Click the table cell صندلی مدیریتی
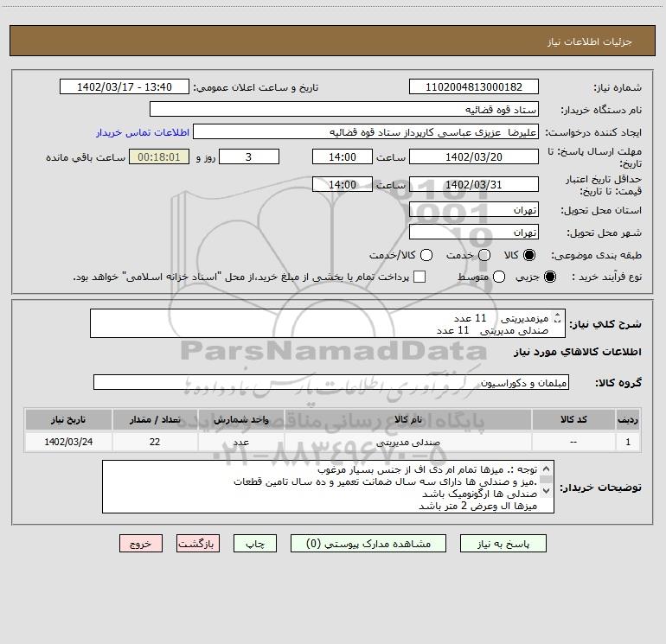Screen dimensions: 666x644 coord(407,442)
